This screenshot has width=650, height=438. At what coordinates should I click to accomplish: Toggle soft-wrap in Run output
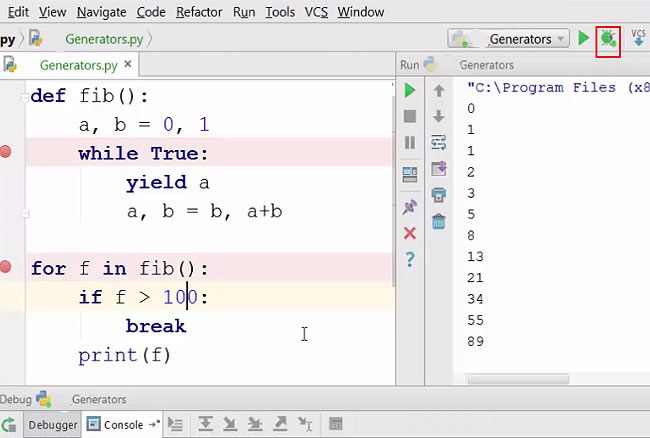[439, 143]
